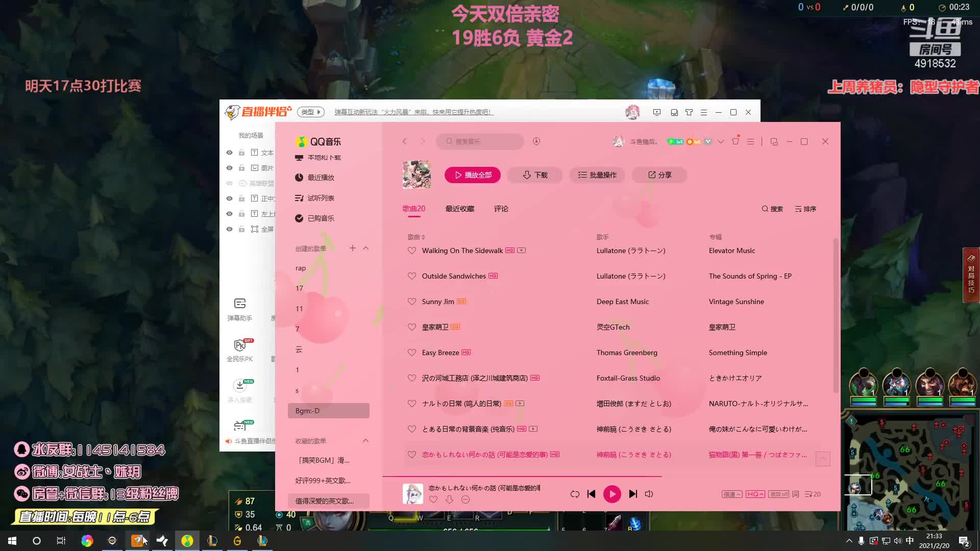Switch to the 评论 tab
The width and height of the screenshot is (980, 551).
(x=501, y=209)
